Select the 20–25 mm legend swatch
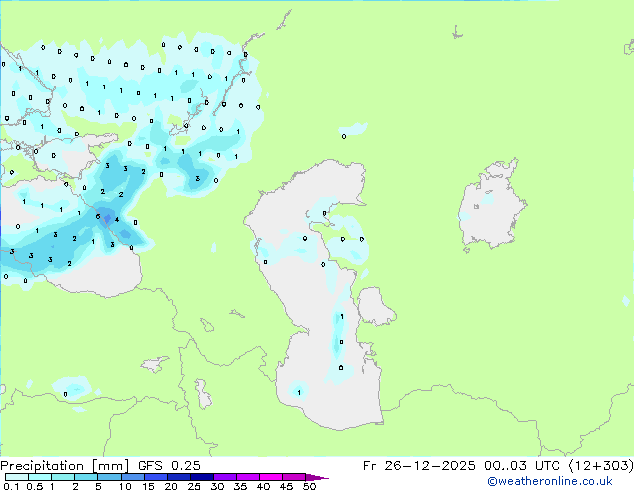The height and width of the screenshot is (490, 634). 178,477
